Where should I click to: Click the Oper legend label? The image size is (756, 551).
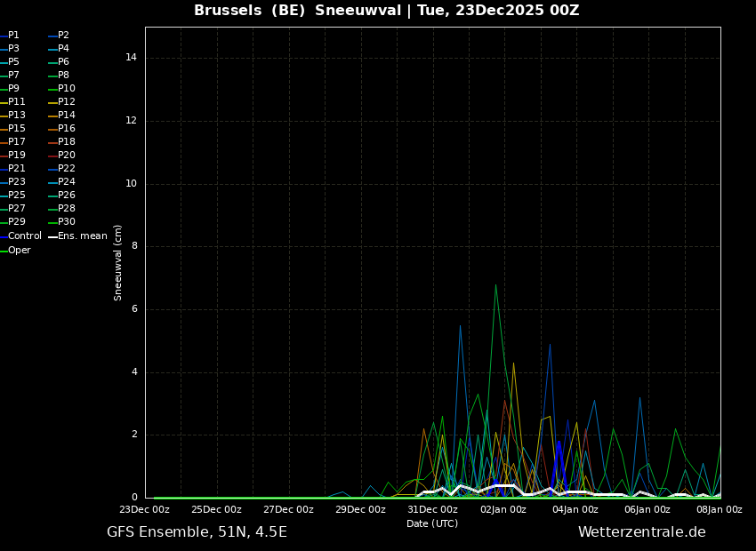20,251
